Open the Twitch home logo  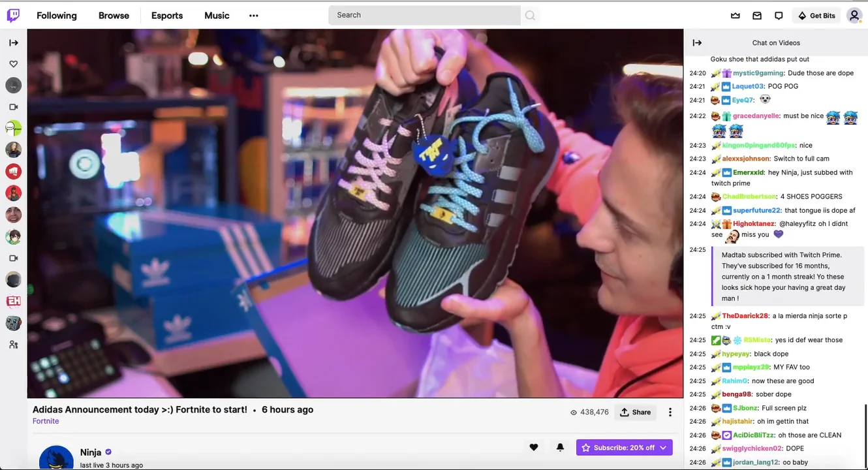tap(13, 15)
